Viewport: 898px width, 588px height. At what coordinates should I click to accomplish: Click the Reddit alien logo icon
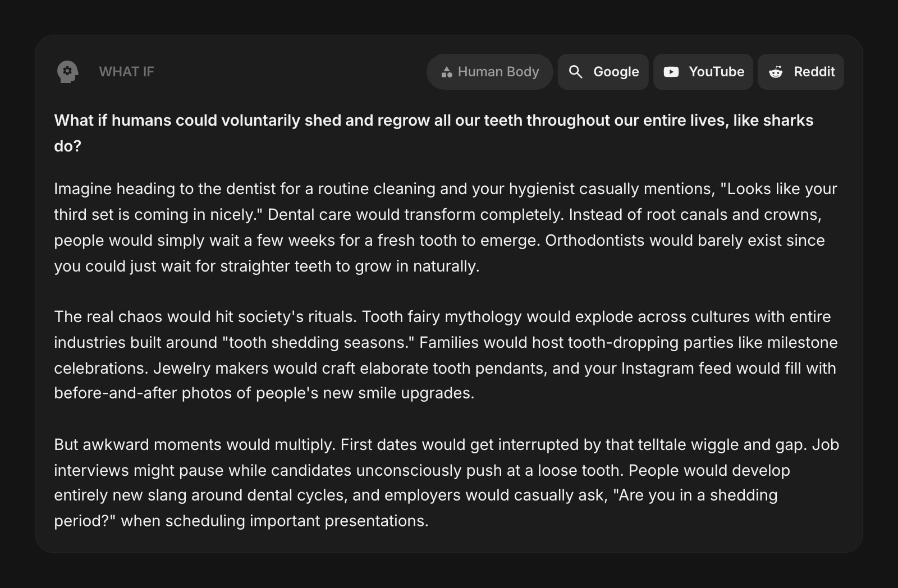[x=776, y=72]
